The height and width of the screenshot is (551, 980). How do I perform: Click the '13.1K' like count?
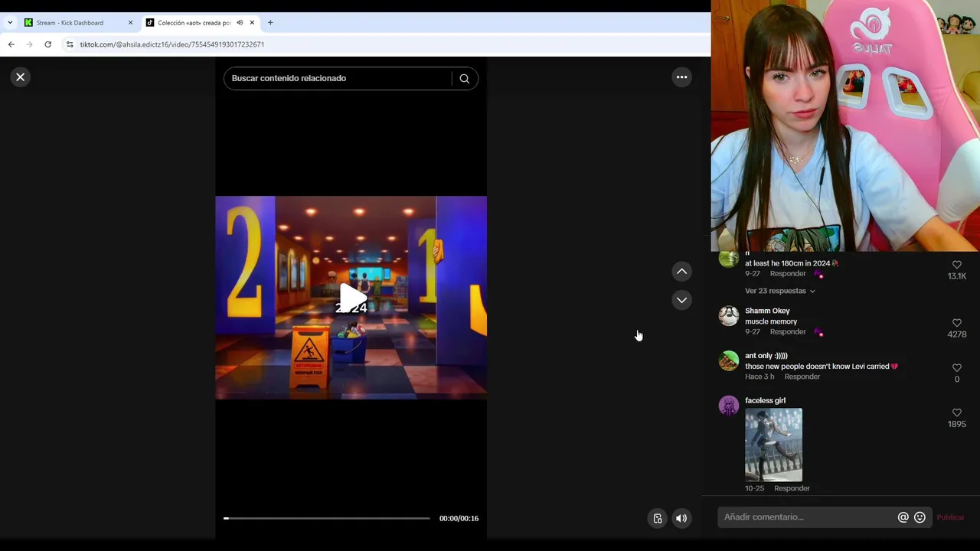[x=957, y=276]
